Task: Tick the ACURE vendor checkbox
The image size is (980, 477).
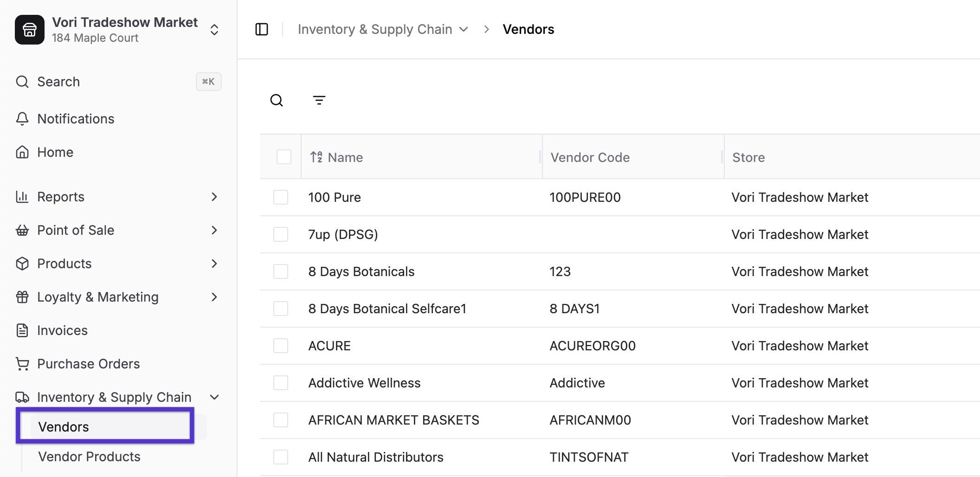Action: pos(281,346)
